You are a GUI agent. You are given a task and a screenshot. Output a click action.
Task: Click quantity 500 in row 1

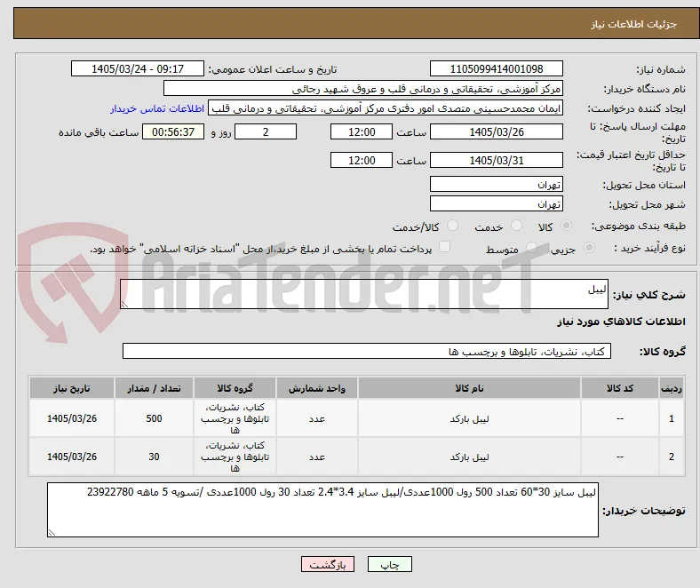click(154, 418)
